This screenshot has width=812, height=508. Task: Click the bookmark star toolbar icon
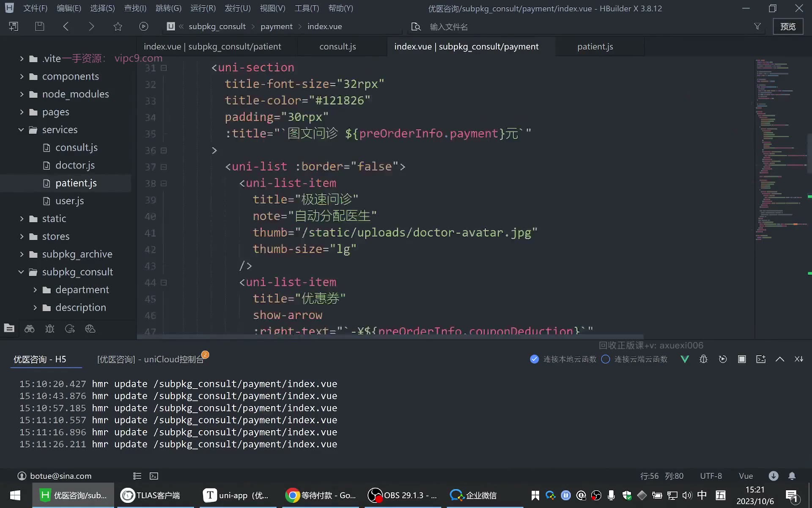point(118,26)
